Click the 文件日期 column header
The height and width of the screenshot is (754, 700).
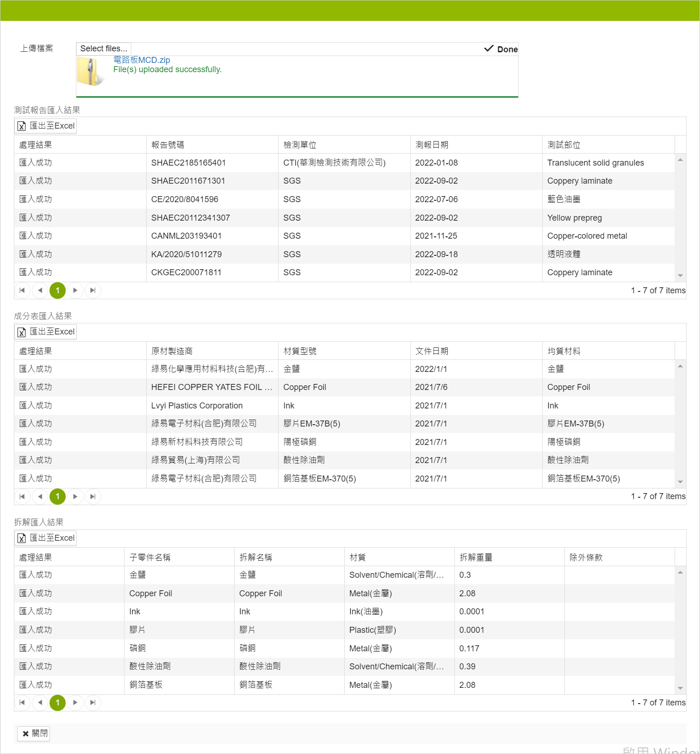(476, 351)
